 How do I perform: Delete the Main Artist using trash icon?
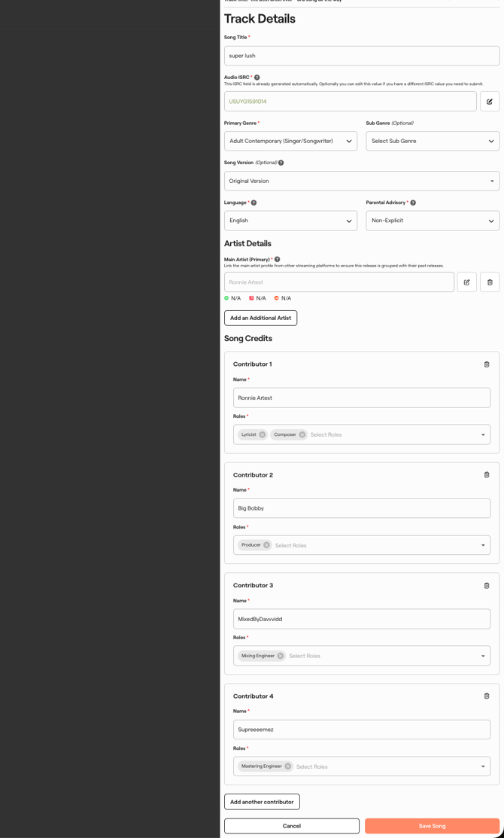point(490,282)
